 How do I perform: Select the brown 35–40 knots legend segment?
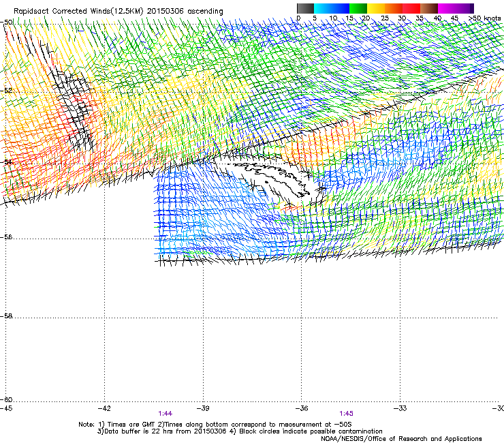pyautogui.click(x=429, y=8)
